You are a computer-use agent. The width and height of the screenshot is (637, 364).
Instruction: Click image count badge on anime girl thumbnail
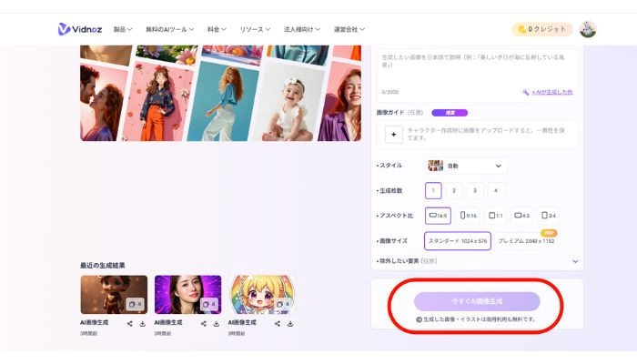click(283, 304)
